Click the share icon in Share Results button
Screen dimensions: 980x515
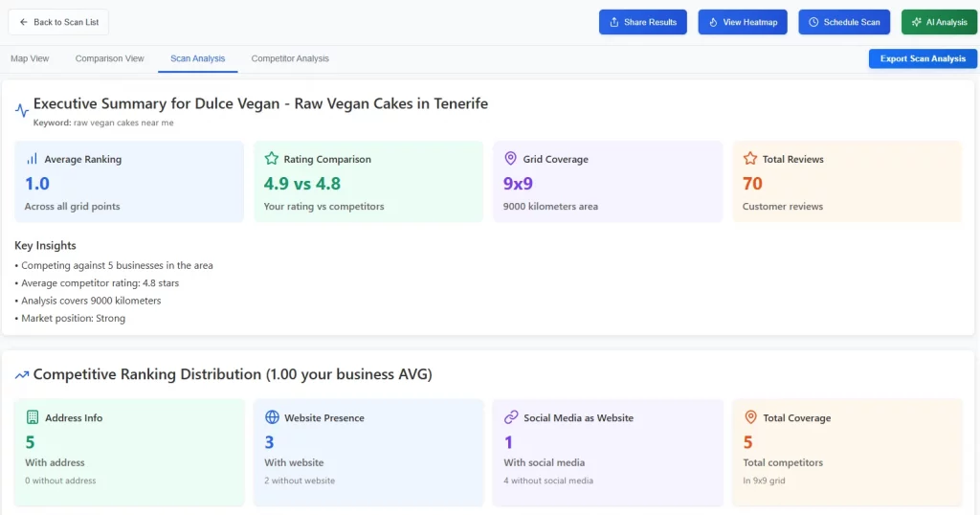pyautogui.click(x=614, y=22)
